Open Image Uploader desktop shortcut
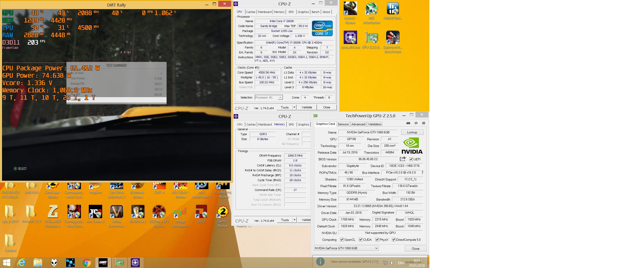 (180, 216)
